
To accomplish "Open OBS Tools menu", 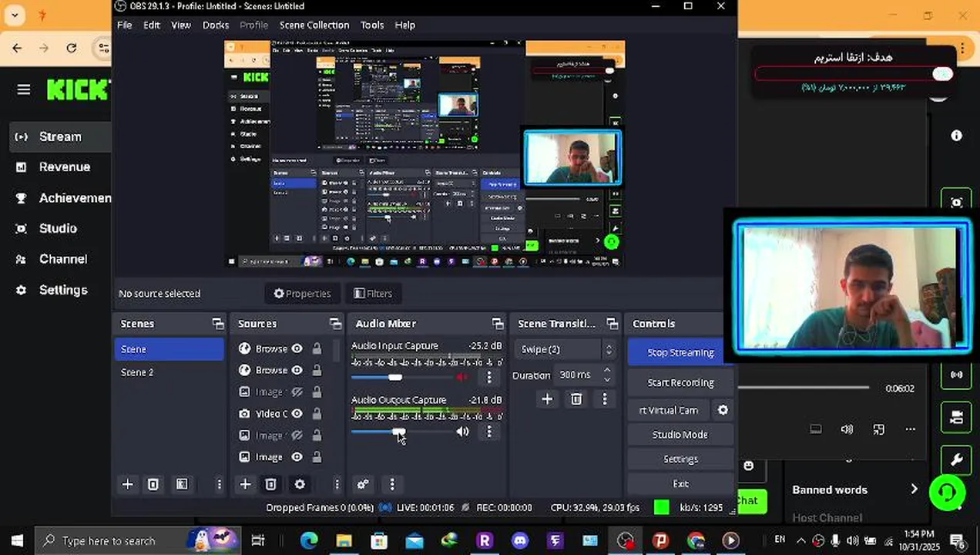I will click(x=372, y=25).
